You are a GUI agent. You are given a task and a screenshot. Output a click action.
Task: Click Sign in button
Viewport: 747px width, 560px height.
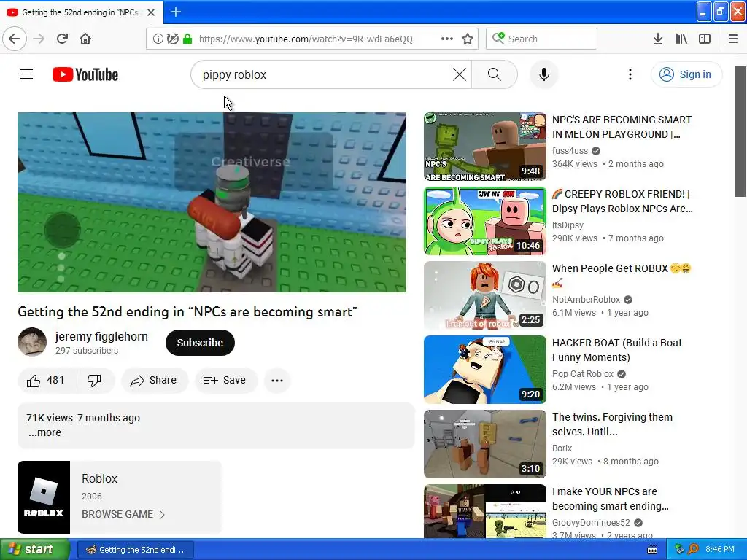coord(686,74)
